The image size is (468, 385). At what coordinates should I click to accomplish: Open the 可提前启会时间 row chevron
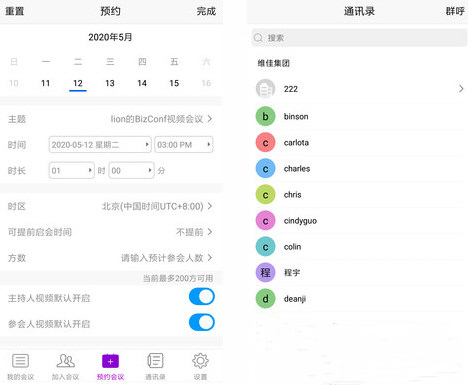tap(210, 232)
